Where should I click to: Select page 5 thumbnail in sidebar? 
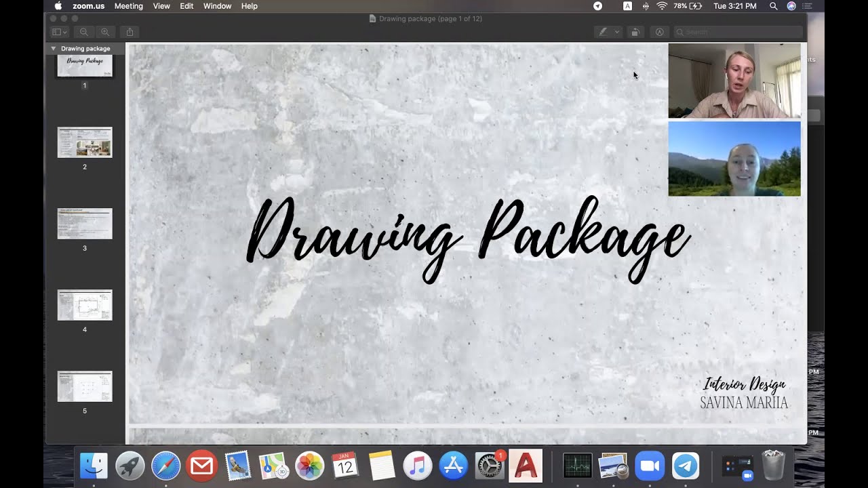85,386
